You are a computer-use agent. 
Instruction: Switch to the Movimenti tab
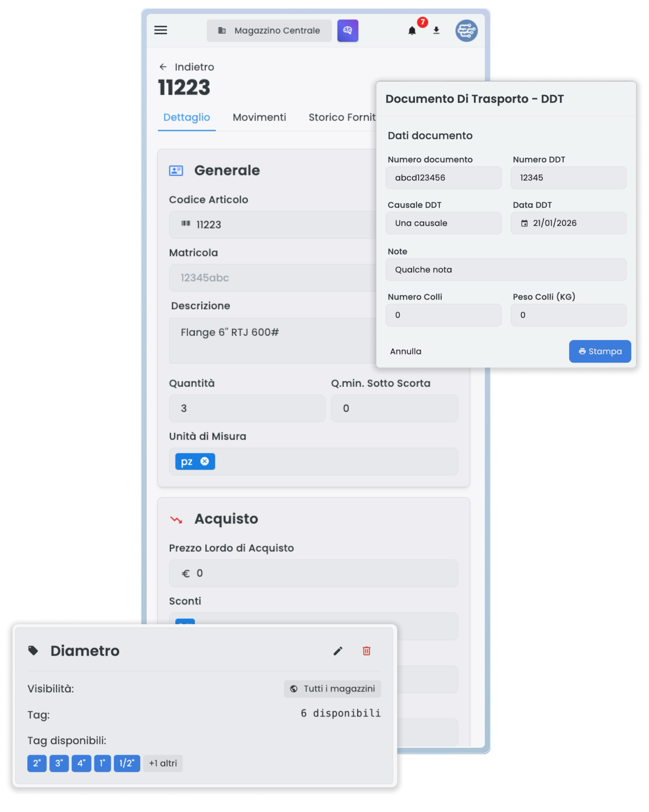[259, 117]
